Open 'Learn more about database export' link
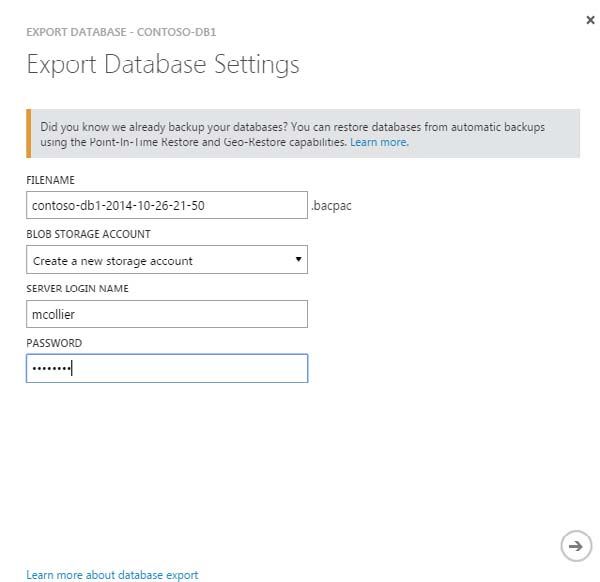600x582 pixels. (112, 575)
